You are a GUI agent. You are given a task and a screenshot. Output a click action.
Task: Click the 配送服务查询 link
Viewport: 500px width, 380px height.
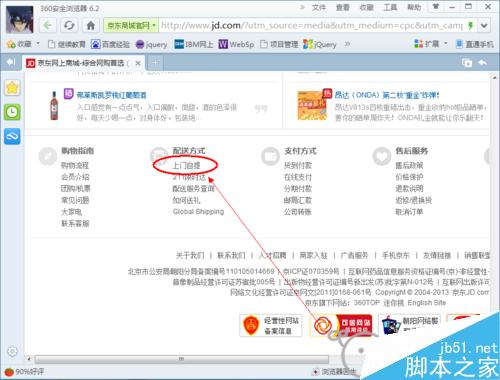coord(193,189)
